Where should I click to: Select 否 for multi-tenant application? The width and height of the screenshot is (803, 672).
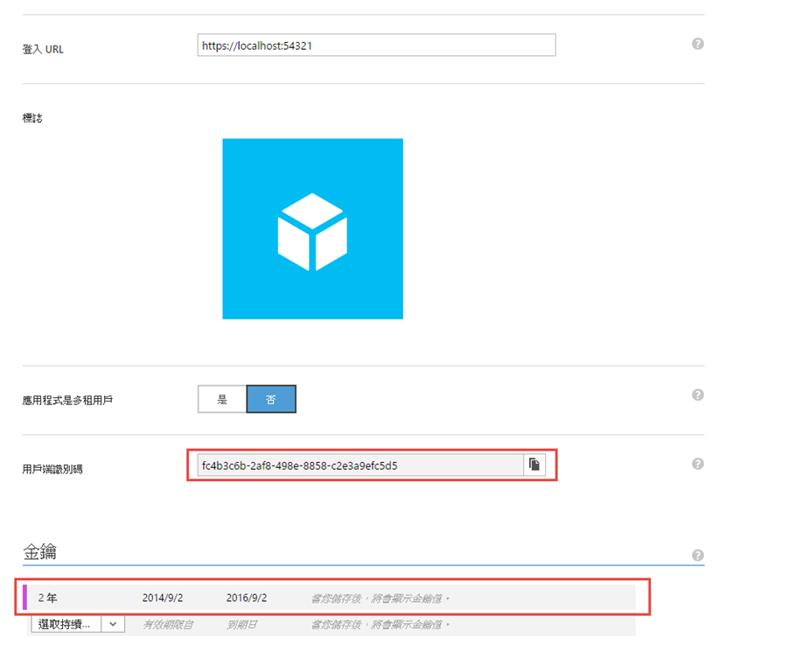click(x=271, y=399)
